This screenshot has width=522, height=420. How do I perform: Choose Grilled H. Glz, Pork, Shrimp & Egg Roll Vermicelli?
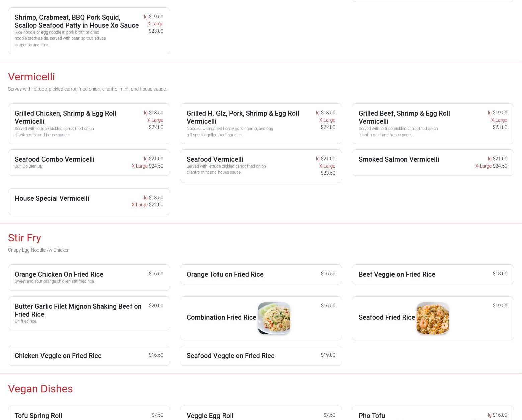[261, 123]
